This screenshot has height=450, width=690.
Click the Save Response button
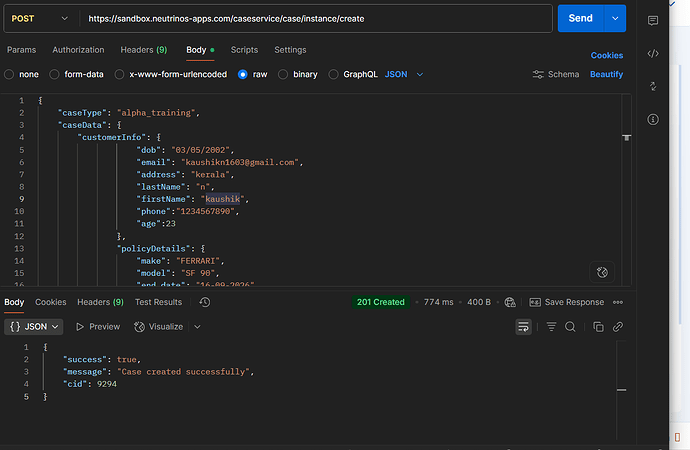pyautogui.click(x=567, y=302)
